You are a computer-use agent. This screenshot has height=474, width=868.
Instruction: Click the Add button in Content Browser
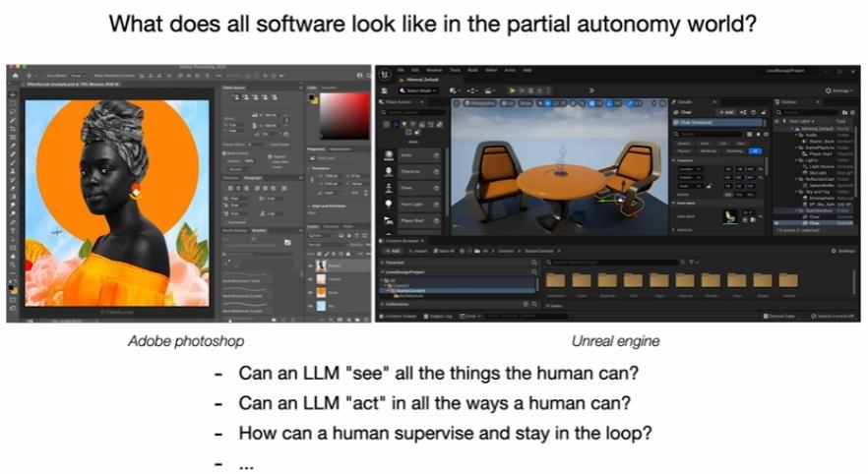pyautogui.click(x=394, y=251)
